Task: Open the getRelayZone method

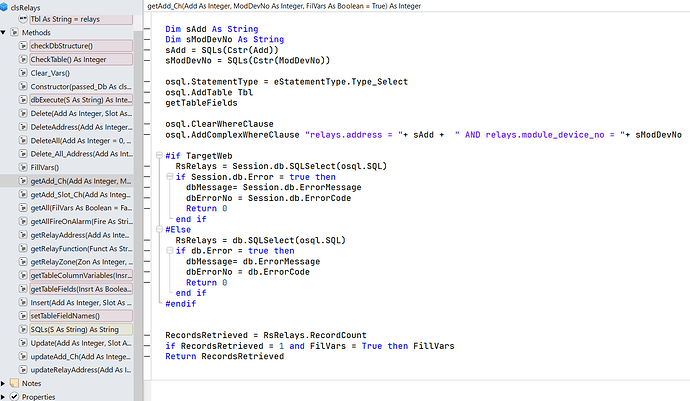Action: coord(80,262)
